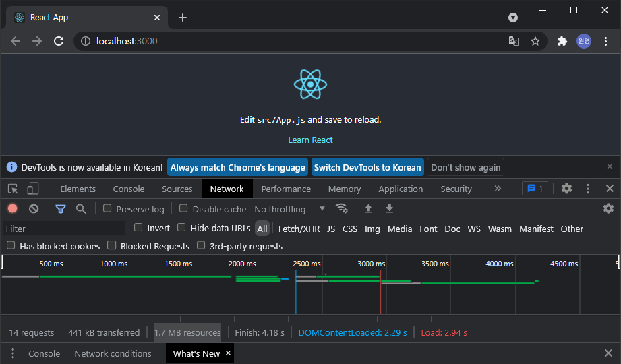Import a HAR file
This screenshot has height=364, width=621.
pyautogui.click(x=368, y=208)
